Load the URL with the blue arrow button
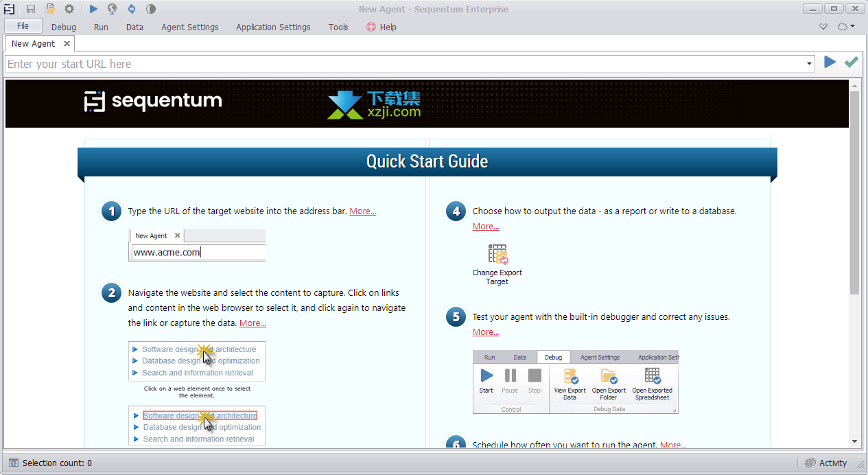 (830, 62)
